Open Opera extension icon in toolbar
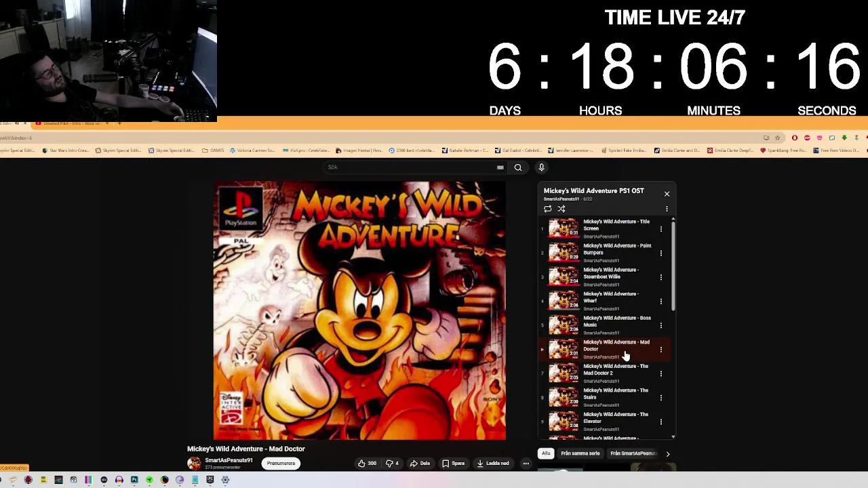The width and height of the screenshot is (868, 488). point(795,138)
